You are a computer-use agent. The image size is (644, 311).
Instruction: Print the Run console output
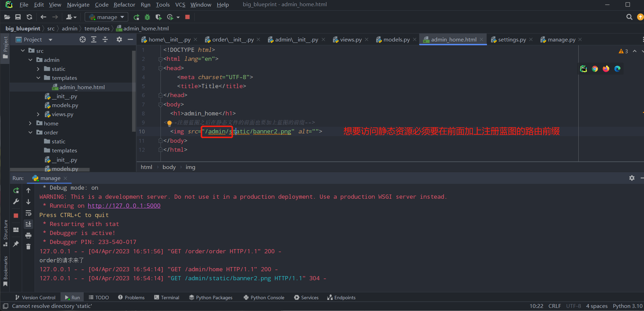pyautogui.click(x=28, y=236)
